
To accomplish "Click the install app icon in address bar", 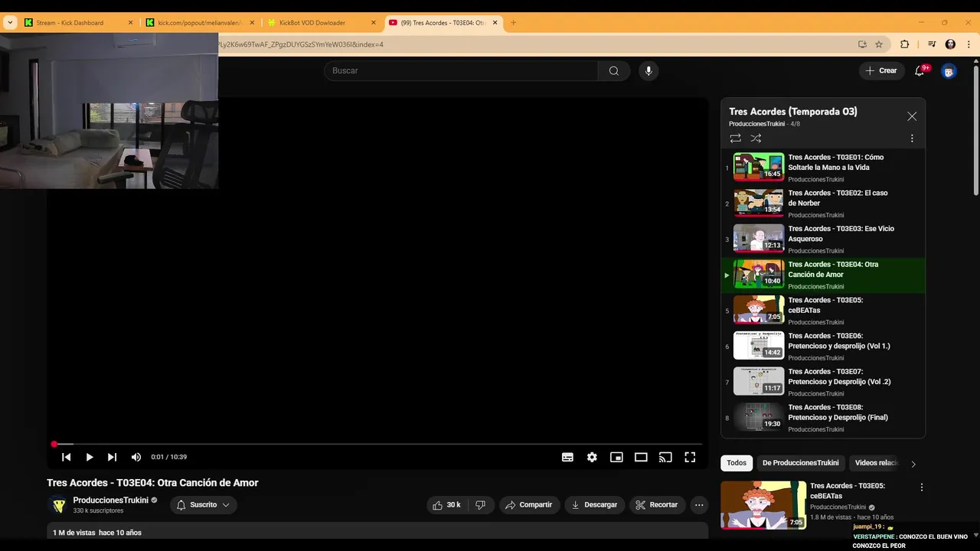I will [x=862, y=44].
